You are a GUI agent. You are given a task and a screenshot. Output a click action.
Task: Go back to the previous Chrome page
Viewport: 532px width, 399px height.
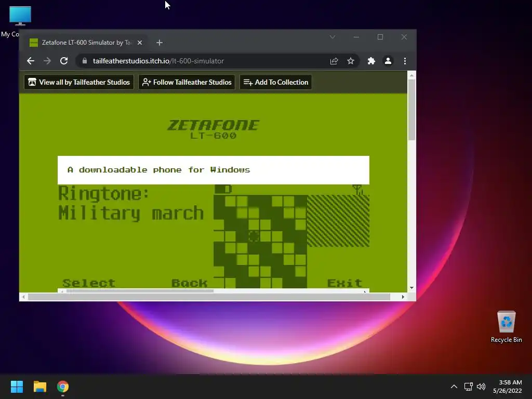[x=31, y=61]
